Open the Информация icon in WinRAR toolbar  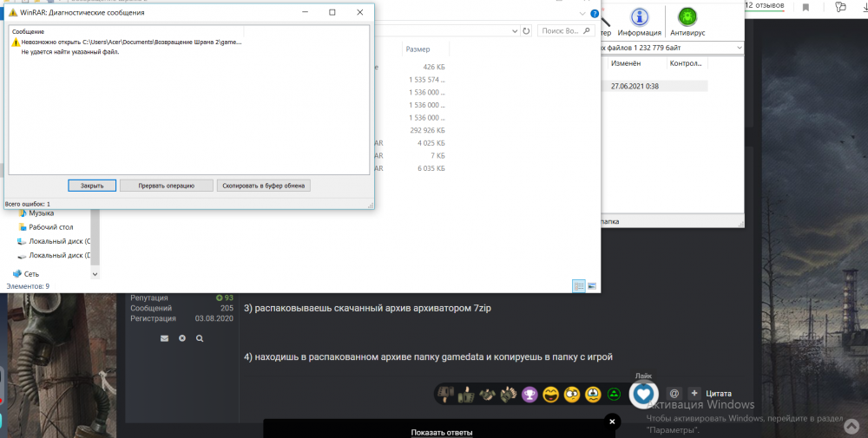pyautogui.click(x=640, y=23)
